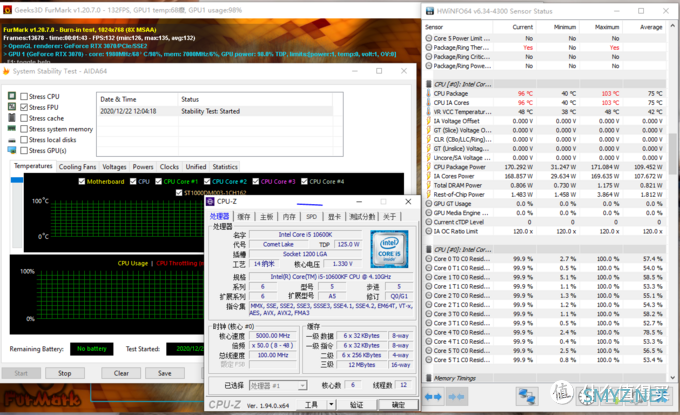The width and height of the screenshot is (680, 415).
Task: Toggle the CPU Core #1 graph checkbox
Action: click(158, 181)
